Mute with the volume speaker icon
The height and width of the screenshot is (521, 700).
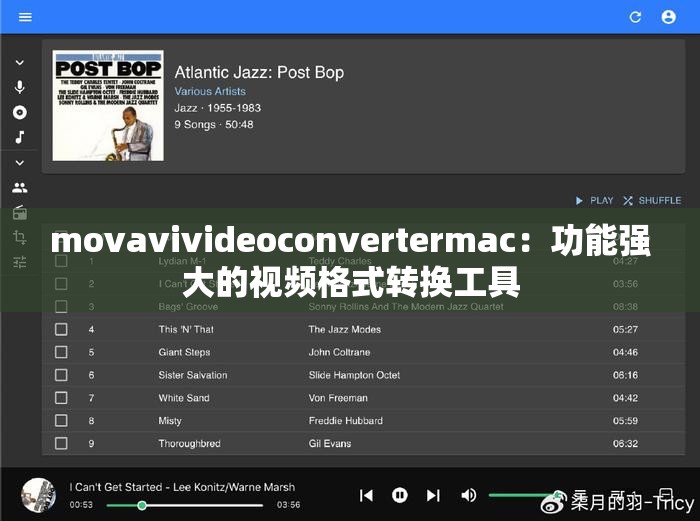click(x=468, y=495)
